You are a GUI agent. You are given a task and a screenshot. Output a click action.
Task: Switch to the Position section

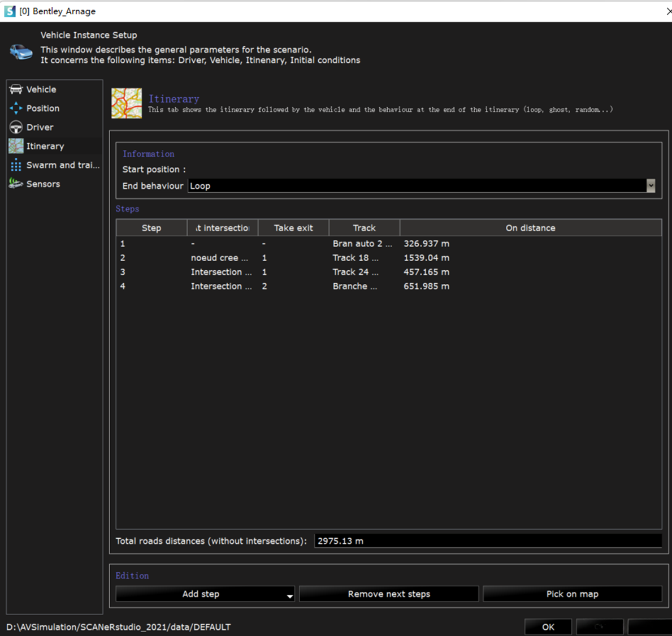[x=55, y=108]
